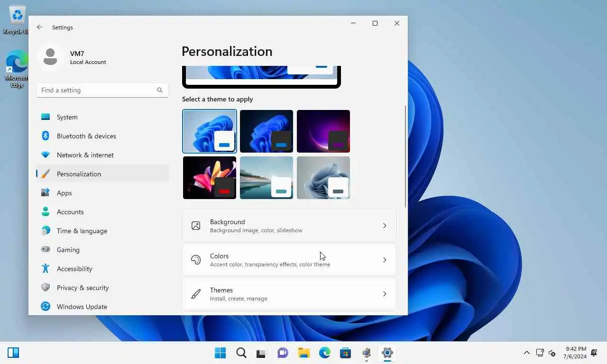Click the Colors palette icon

pos(196,260)
